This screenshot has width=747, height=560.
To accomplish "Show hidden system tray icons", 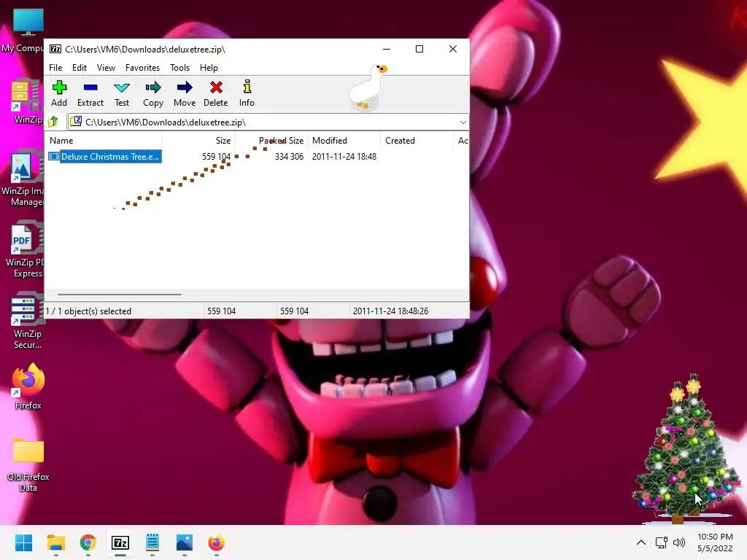I will click(641, 542).
